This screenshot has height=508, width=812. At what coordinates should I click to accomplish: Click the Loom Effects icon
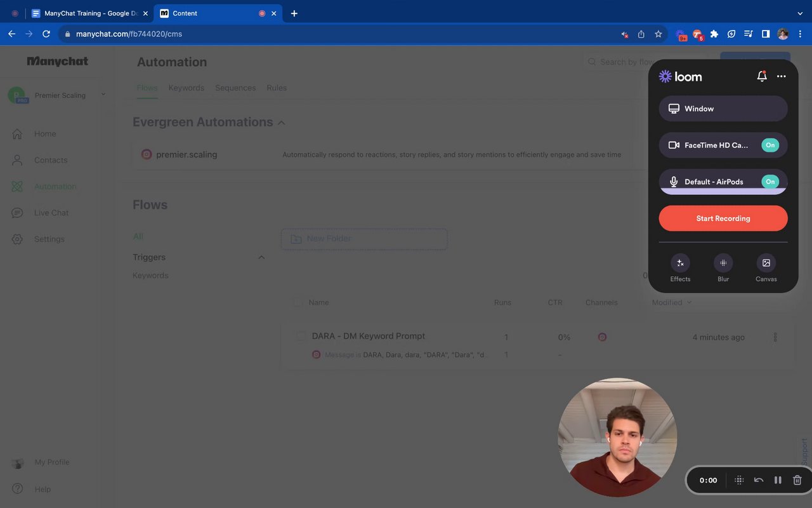tap(680, 263)
